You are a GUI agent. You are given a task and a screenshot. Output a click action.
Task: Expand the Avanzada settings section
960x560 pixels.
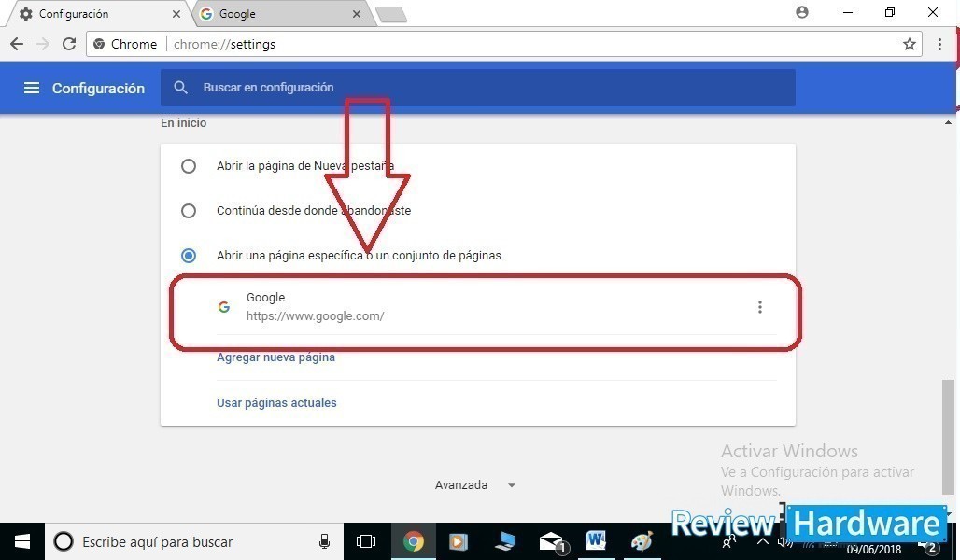tap(475, 485)
